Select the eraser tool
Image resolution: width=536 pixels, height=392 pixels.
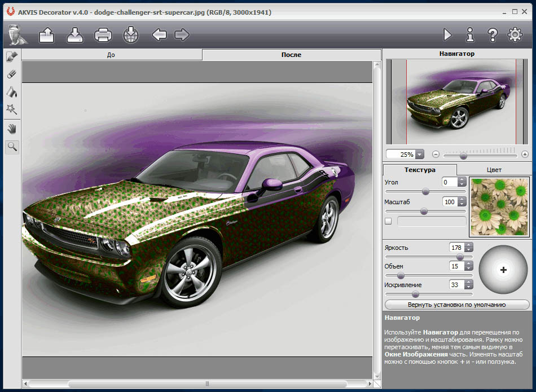coord(12,74)
